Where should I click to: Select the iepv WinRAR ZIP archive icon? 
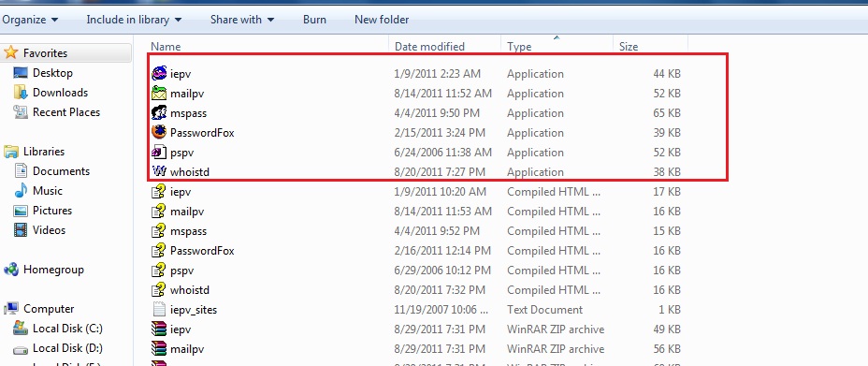[x=159, y=329]
